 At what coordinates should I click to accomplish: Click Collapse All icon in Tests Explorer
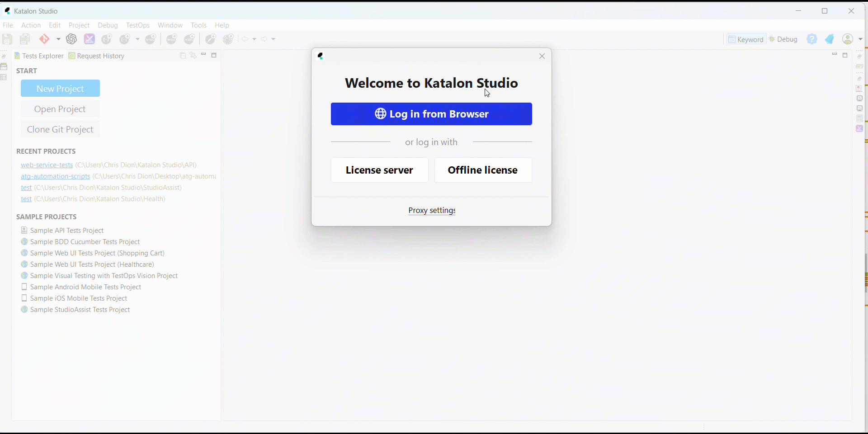pyautogui.click(x=183, y=56)
